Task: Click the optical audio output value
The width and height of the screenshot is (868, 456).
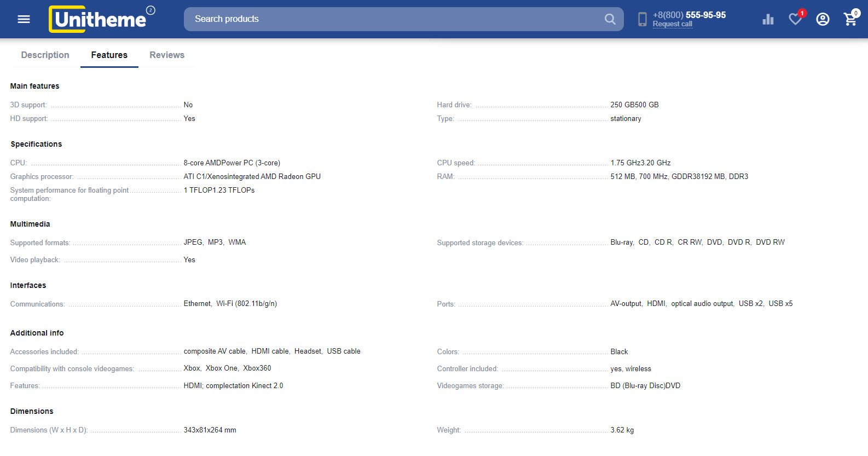Action: (x=702, y=303)
